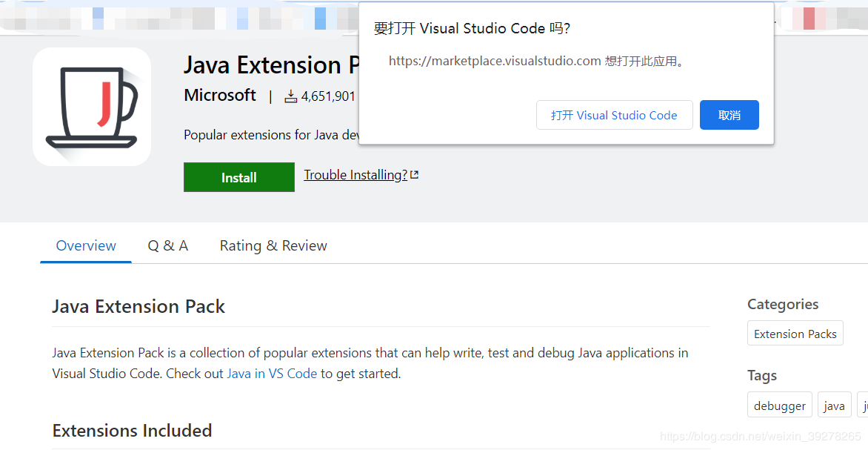Open the Microsoft publisher link
This screenshot has height=450, width=868.
(220, 96)
